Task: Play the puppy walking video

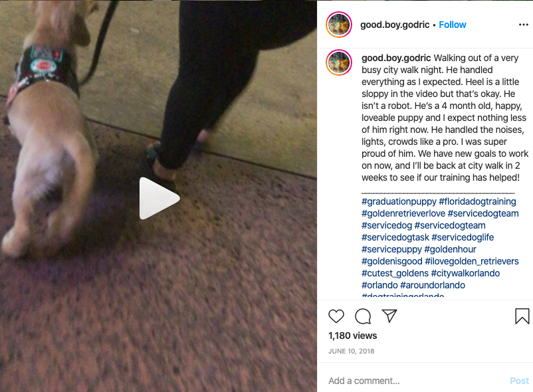Action: [x=159, y=199]
